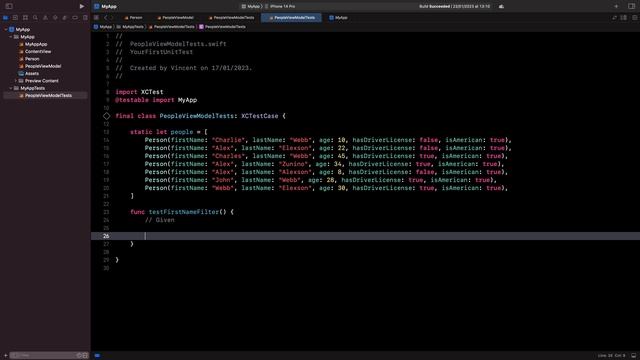This screenshot has height=360, width=640.
Task: Select MyAppApp file in navigator
Action: [33, 44]
